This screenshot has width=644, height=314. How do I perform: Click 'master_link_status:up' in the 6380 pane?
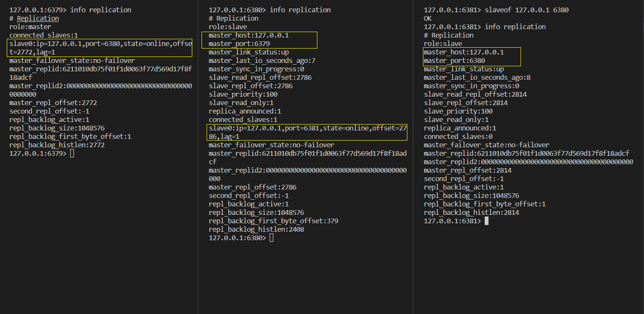249,52
